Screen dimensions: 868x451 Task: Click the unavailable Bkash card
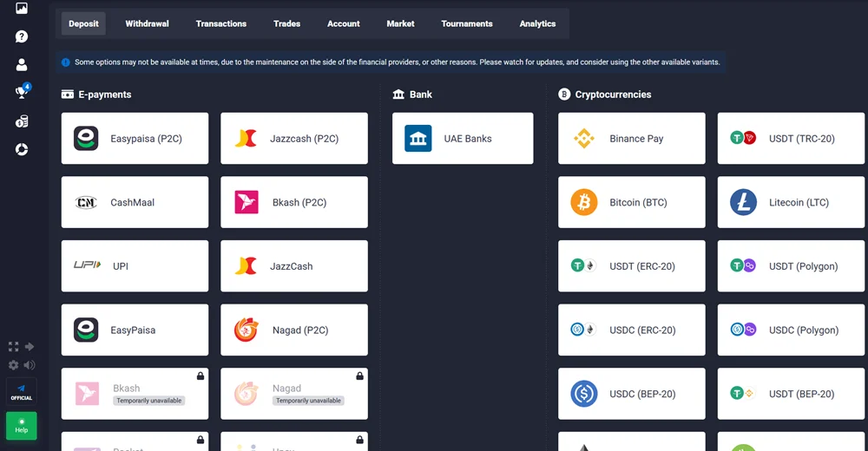tap(135, 394)
